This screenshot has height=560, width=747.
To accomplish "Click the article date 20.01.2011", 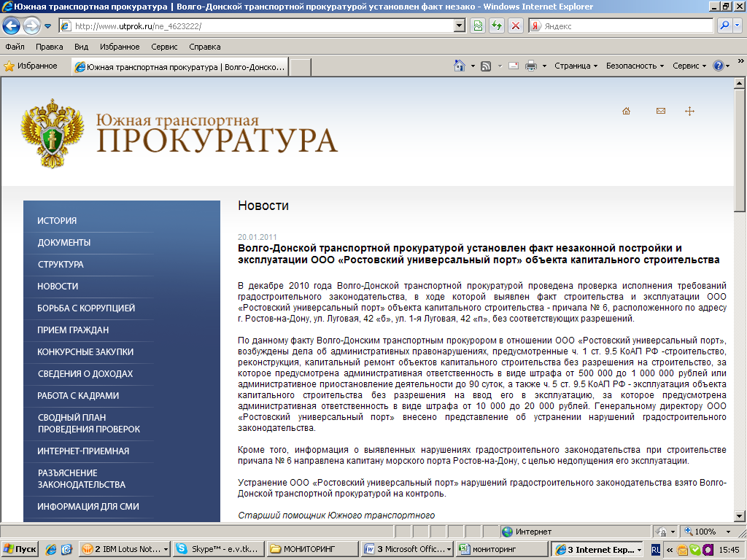I will click(x=258, y=237).
